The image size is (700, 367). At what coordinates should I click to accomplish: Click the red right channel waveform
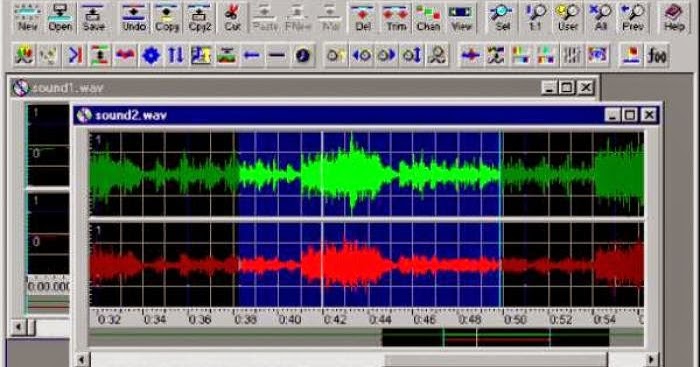point(366,265)
